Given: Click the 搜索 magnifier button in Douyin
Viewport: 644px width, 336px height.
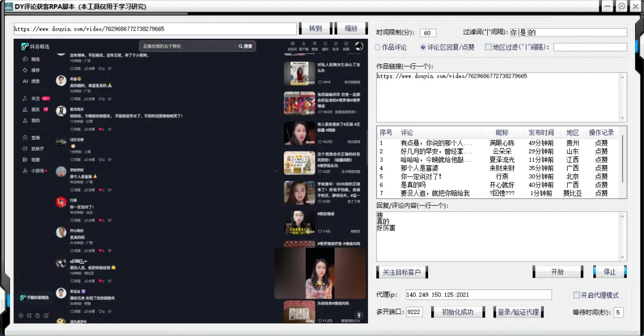Looking at the screenshot, I should (245, 46).
